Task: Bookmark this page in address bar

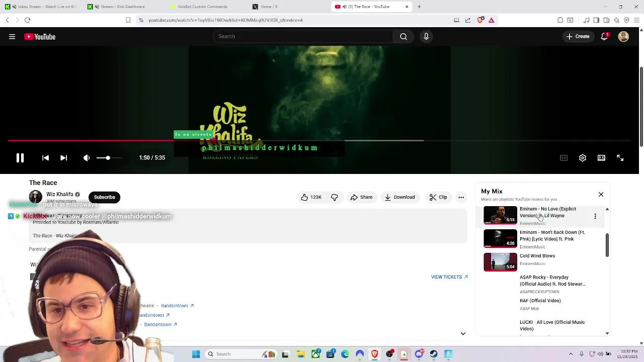Action: click(128, 20)
